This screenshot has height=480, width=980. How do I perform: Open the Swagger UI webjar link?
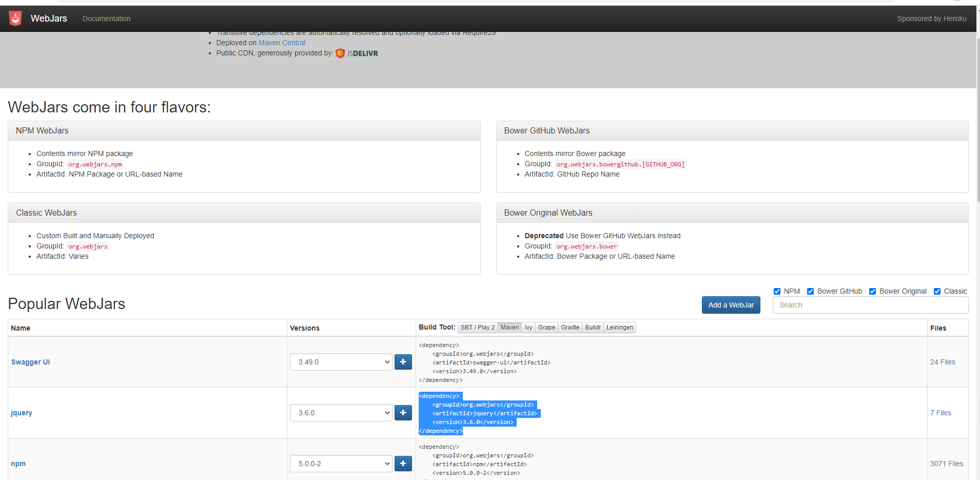point(30,362)
